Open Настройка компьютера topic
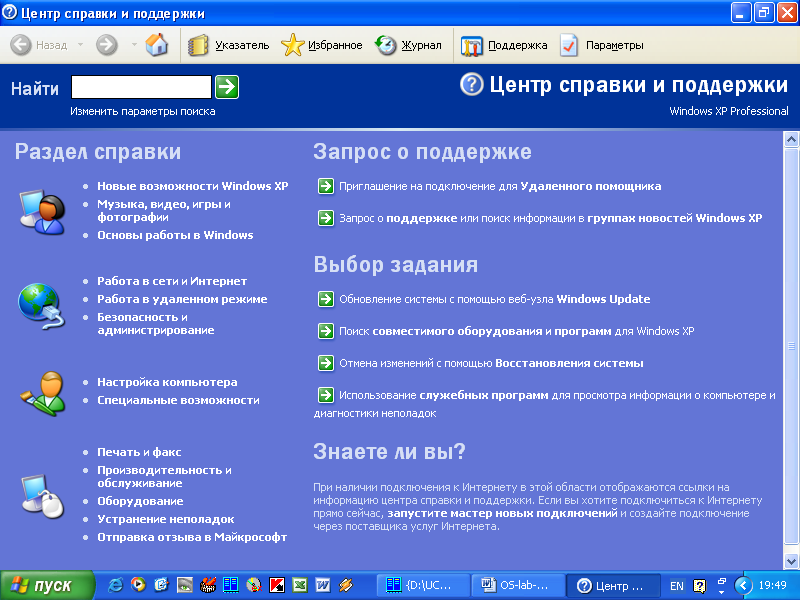This screenshot has width=800, height=600. pyautogui.click(x=167, y=382)
